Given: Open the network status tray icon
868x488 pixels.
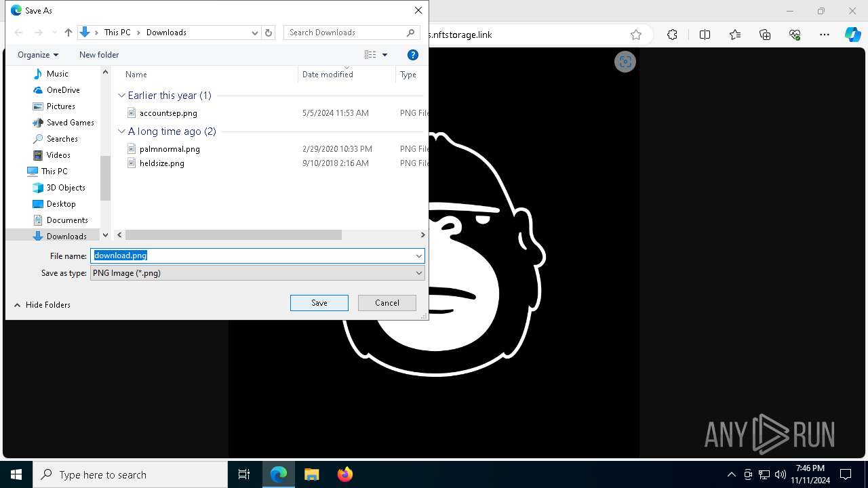Looking at the screenshot, I should (x=764, y=474).
